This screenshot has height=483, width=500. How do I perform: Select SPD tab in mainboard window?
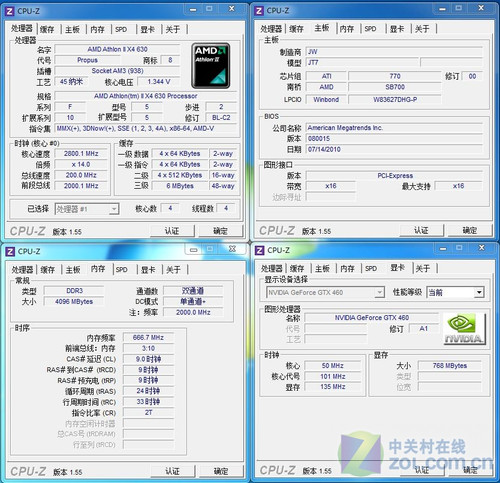[x=370, y=29]
